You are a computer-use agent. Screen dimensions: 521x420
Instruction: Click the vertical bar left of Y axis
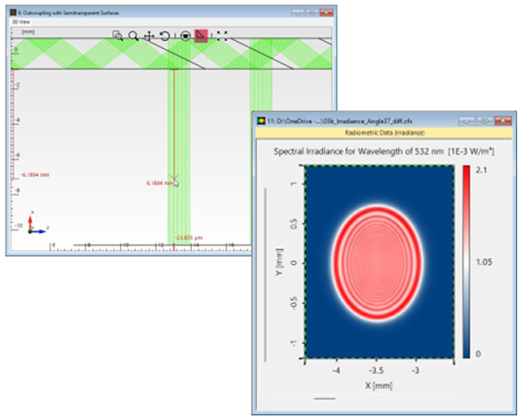pyautogui.click(x=266, y=273)
